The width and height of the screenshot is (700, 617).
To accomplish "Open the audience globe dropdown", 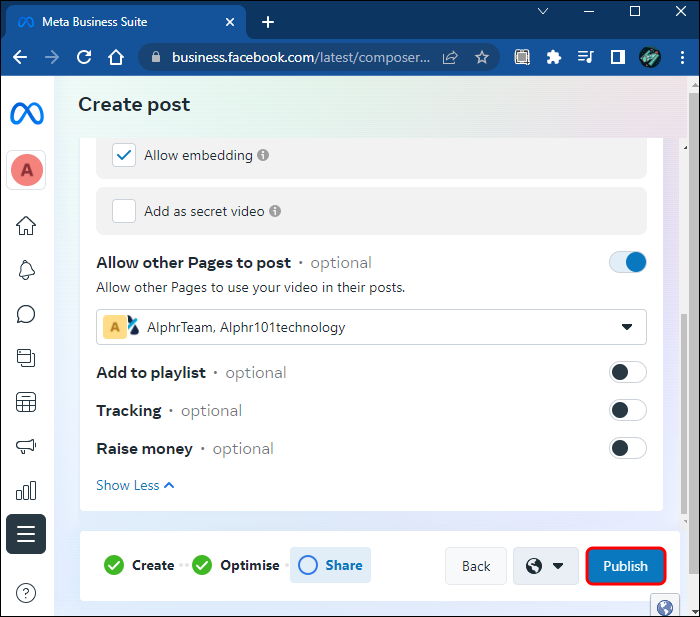I will pos(545,566).
